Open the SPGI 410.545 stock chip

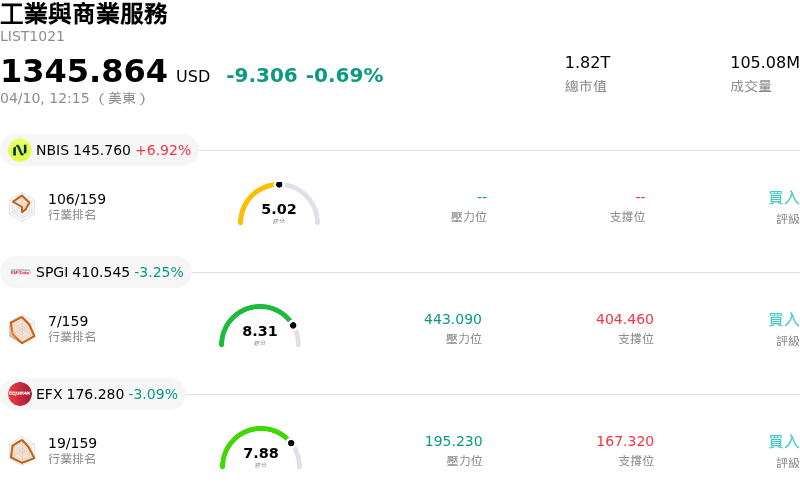tap(97, 272)
